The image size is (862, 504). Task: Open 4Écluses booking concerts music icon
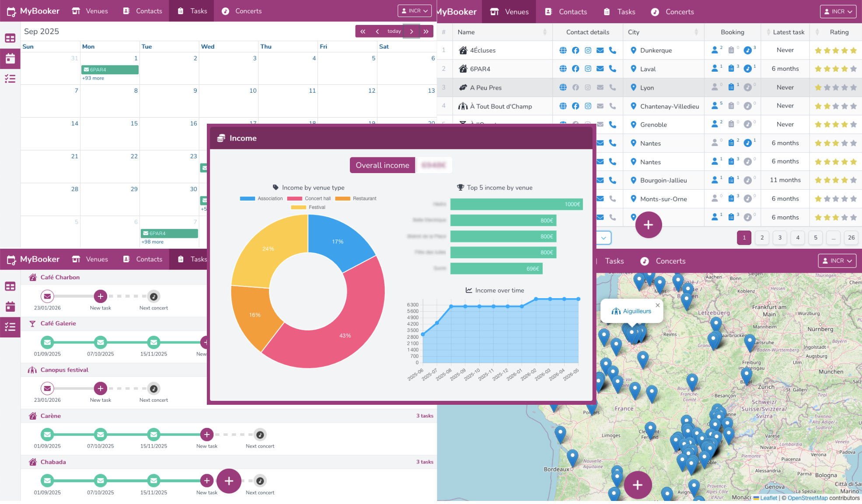748,50
